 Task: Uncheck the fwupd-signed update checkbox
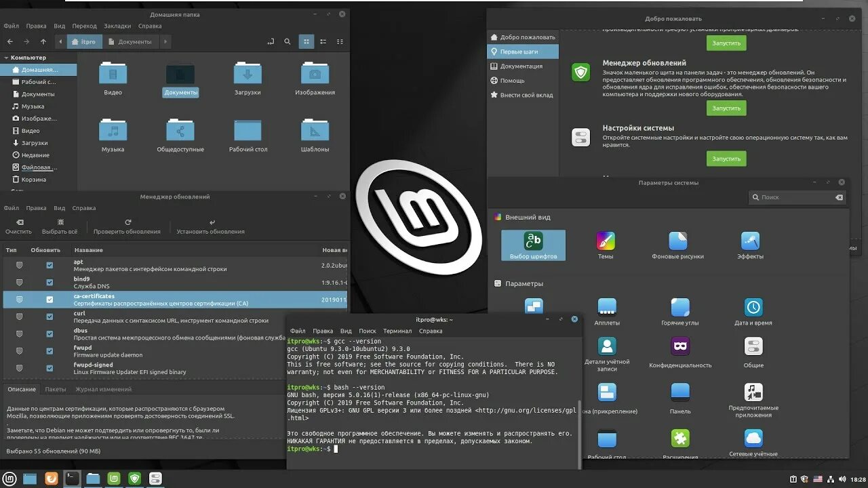coord(50,369)
